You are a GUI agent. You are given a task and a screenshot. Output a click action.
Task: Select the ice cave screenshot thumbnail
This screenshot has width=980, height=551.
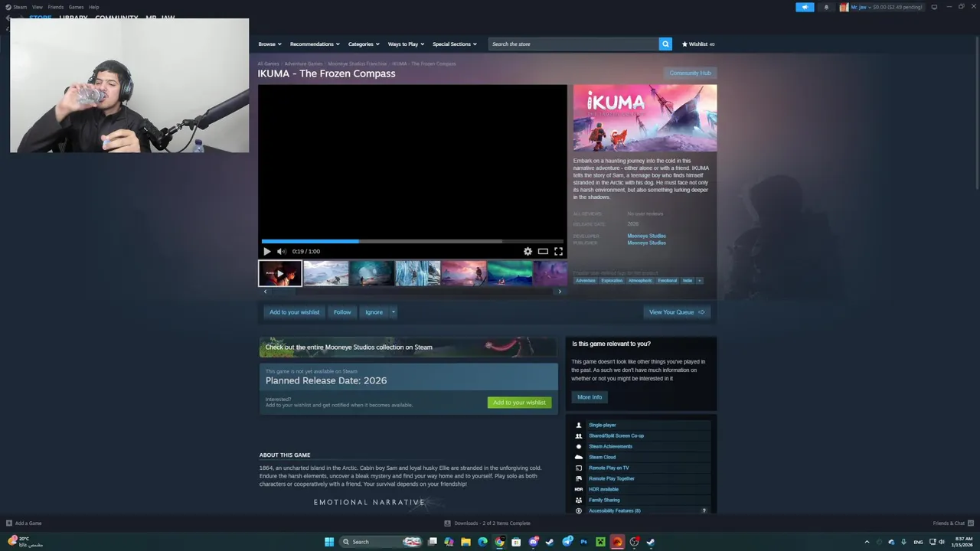pos(371,273)
